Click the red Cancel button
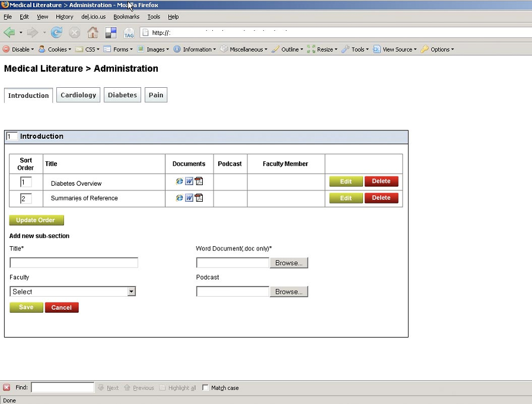The height and width of the screenshot is (404, 532). point(62,307)
